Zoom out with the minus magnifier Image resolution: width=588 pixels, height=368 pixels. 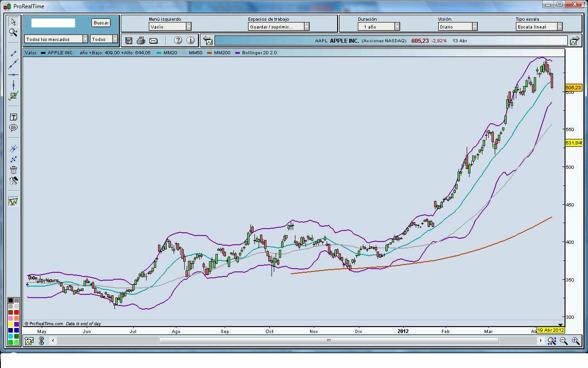(x=564, y=341)
